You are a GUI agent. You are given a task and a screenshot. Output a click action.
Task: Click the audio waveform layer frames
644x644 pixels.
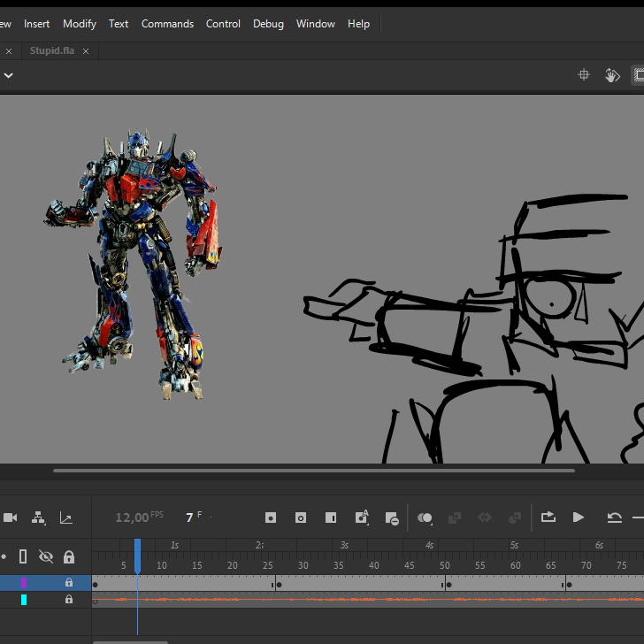[x=368, y=600]
